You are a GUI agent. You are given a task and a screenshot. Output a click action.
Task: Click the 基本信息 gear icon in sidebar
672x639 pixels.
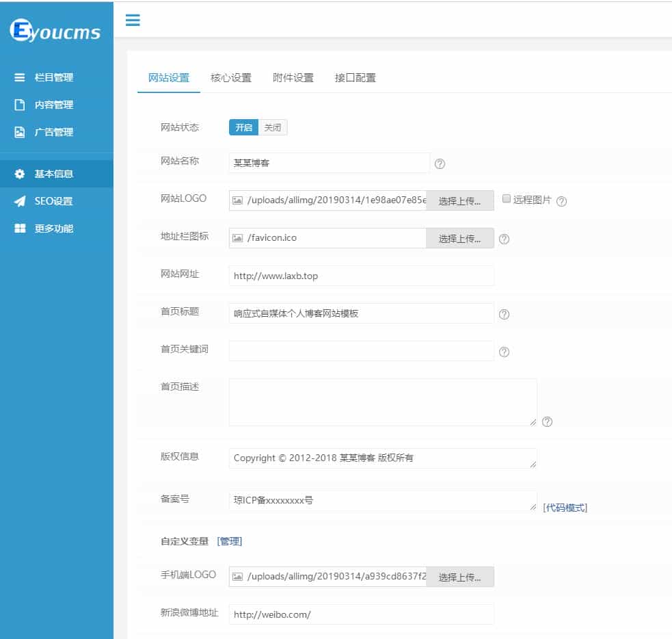tap(19, 174)
